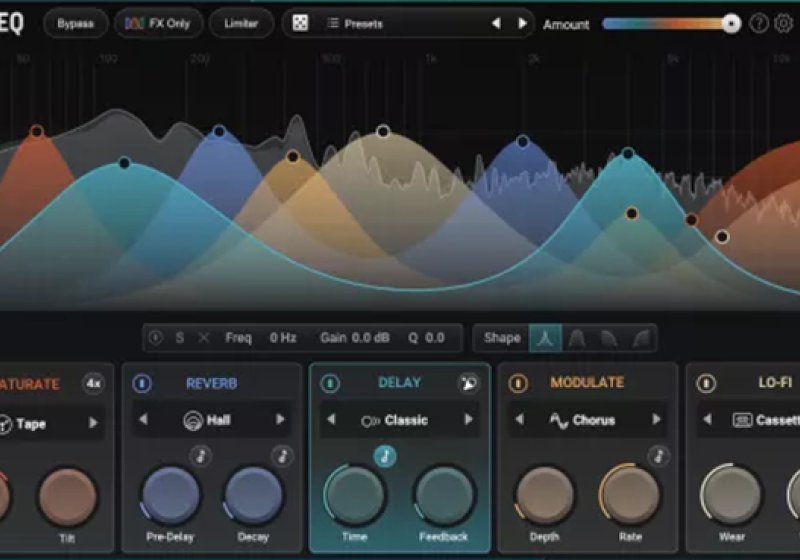Select the LO-FI module tab
Image resolution: width=800 pixels, height=560 pixels.
click(x=775, y=383)
